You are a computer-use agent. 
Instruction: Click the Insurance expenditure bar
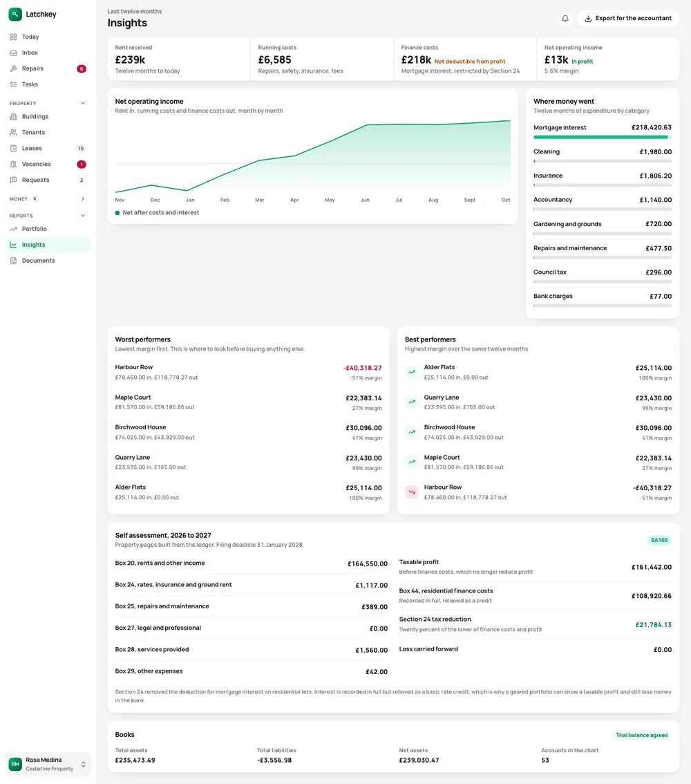[603, 185]
